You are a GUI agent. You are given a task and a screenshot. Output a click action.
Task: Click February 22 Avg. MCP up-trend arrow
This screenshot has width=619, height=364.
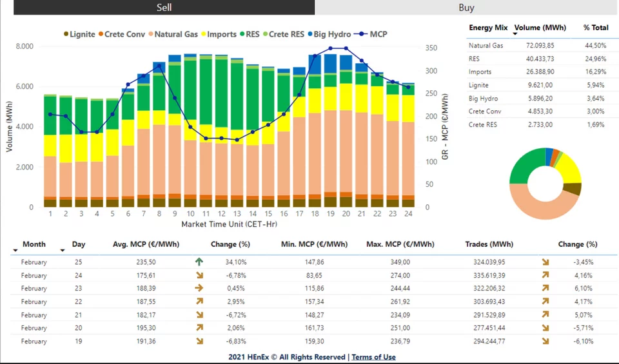199,302
